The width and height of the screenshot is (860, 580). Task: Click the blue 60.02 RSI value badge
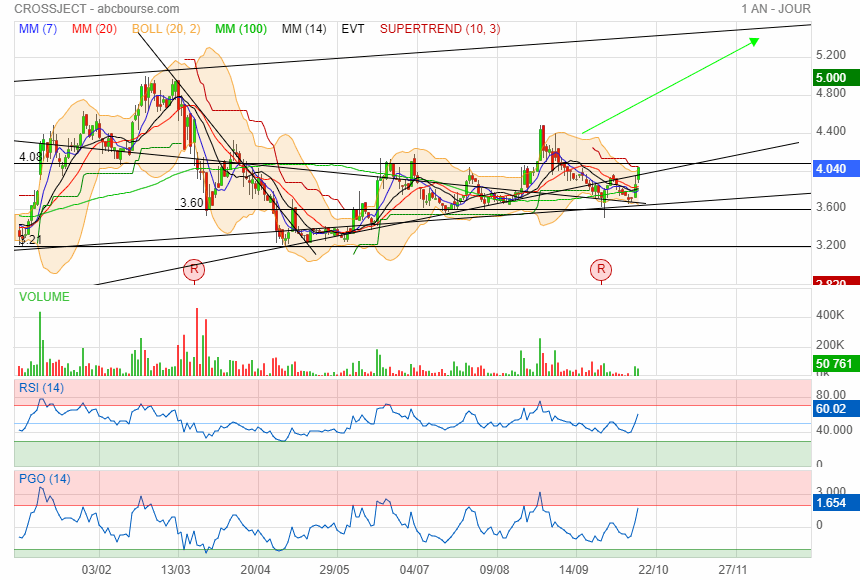(x=837, y=409)
